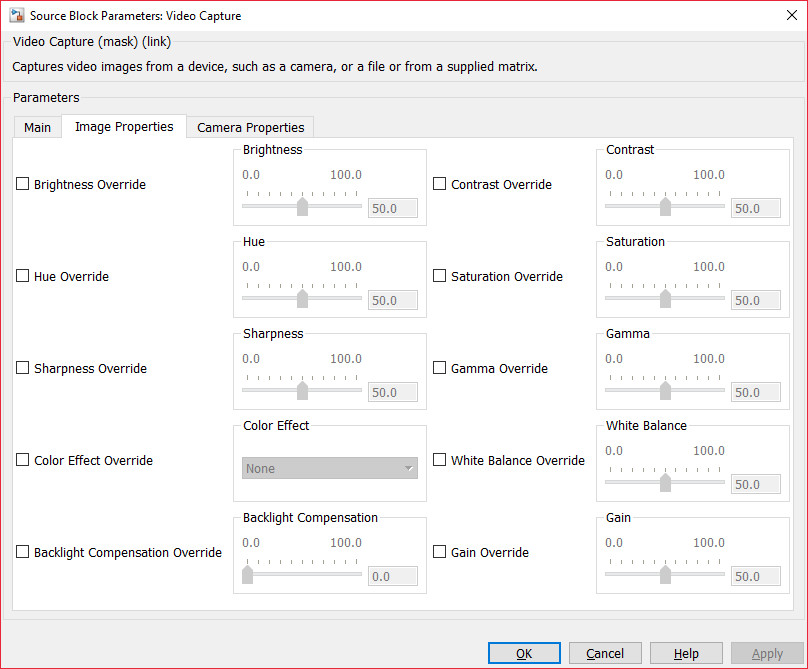The width and height of the screenshot is (808, 669).
Task: Check the Color Effect Override box
Action: point(23,460)
